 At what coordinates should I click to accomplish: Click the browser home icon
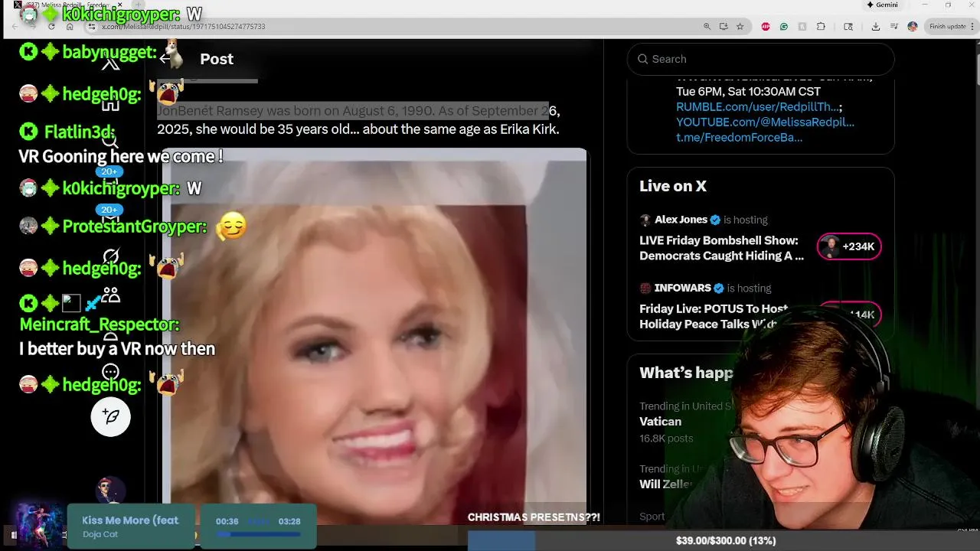pos(70,26)
